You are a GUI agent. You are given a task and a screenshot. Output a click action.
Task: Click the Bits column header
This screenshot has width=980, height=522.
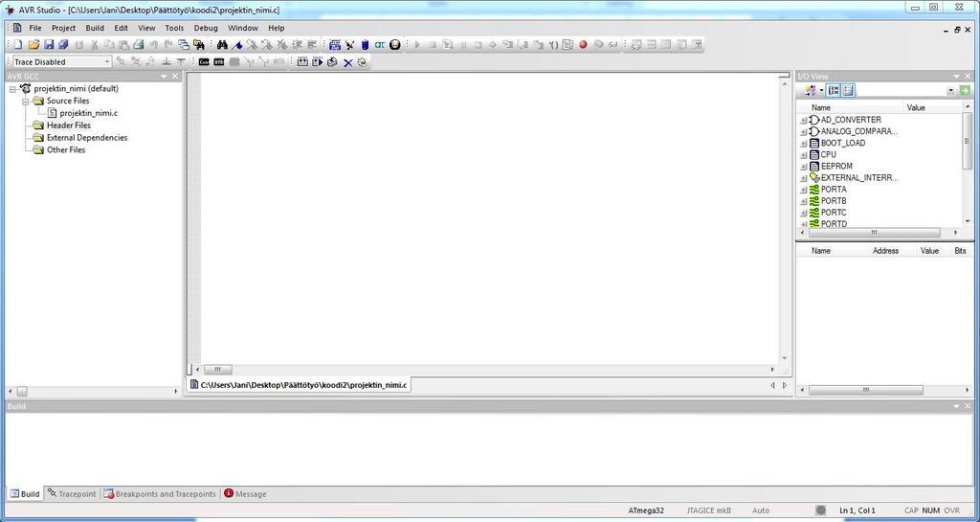pos(960,251)
